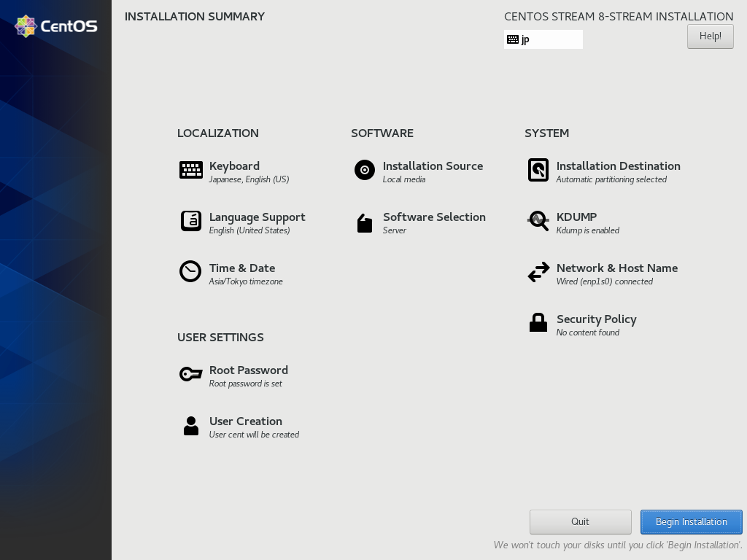Select the Time & Date clock icon
Image resolution: width=747 pixels, height=560 pixels.
tap(190, 271)
